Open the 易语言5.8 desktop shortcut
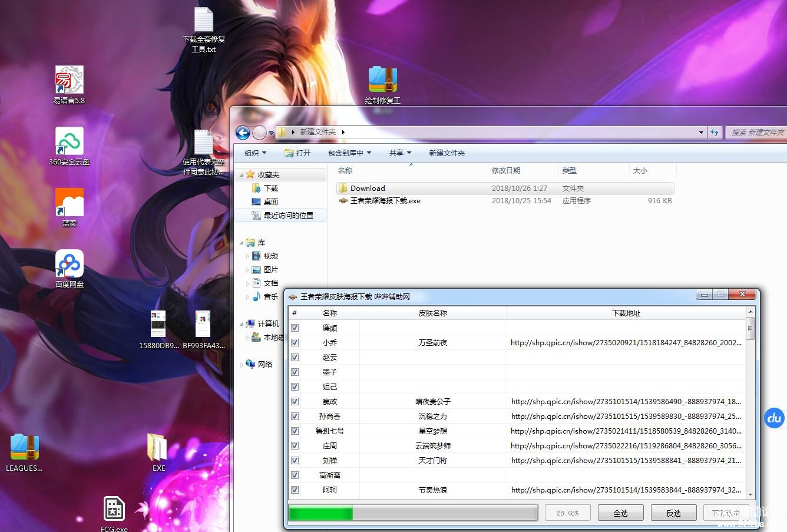 click(69, 81)
